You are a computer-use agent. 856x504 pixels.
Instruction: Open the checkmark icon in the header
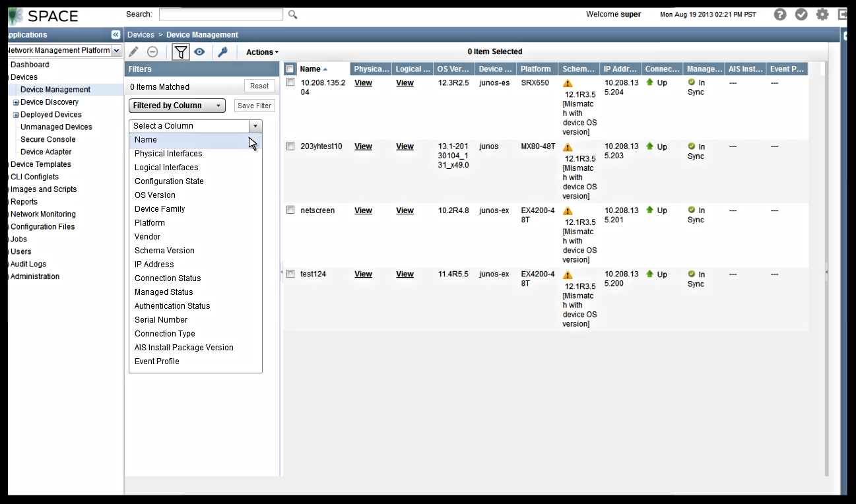[x=801, y=15]
